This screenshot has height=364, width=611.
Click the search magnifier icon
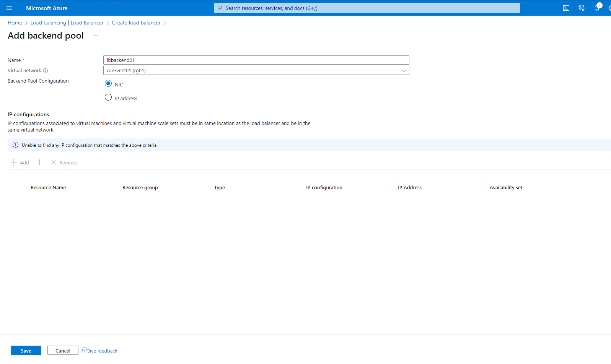[x=220, y=8]
